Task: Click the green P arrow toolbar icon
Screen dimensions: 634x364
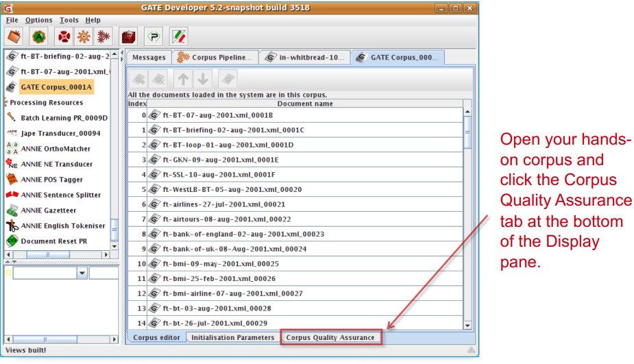Action: tap(154, 36)
